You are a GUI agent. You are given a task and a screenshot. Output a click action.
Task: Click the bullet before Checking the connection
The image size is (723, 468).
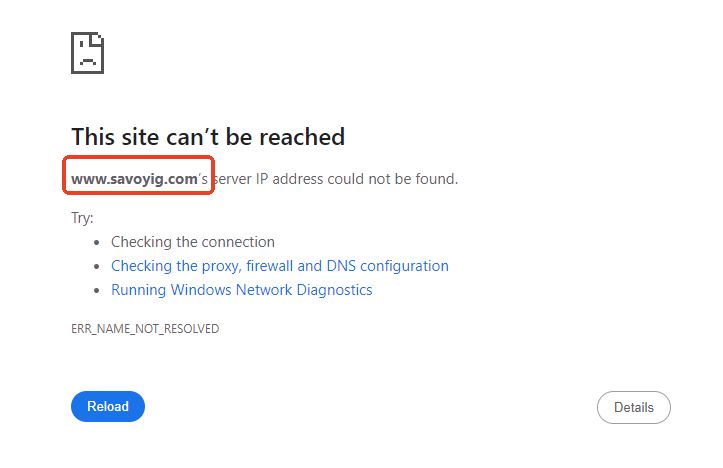[x=96, y=242]
